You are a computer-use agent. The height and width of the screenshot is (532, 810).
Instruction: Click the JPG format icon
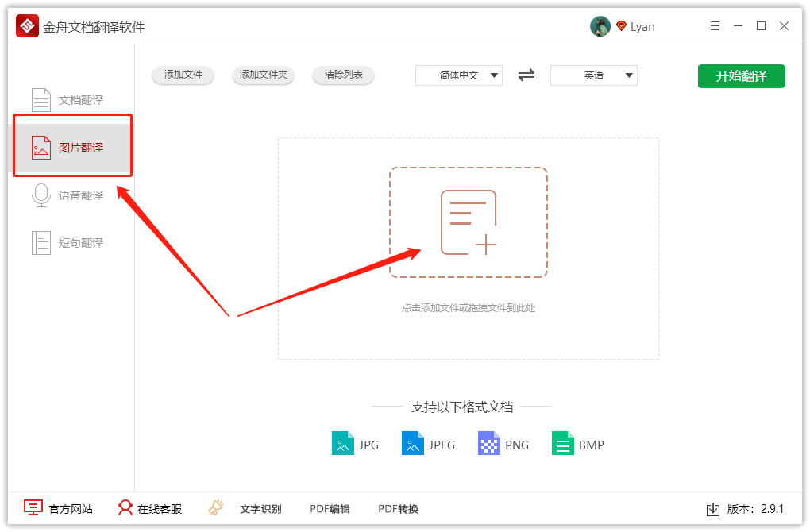343,443
